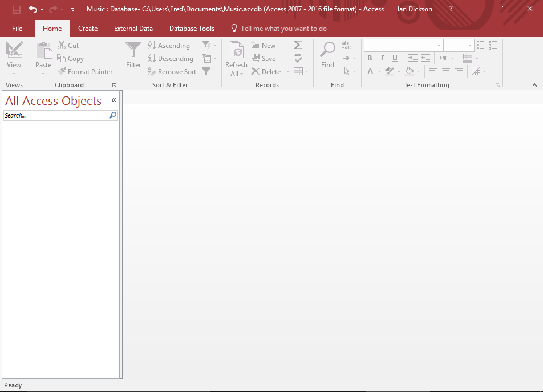Image resolution: width=543 pixels, height=392 pixels.
Task: Toggle Bold formatting
Action: click(370, 58)
